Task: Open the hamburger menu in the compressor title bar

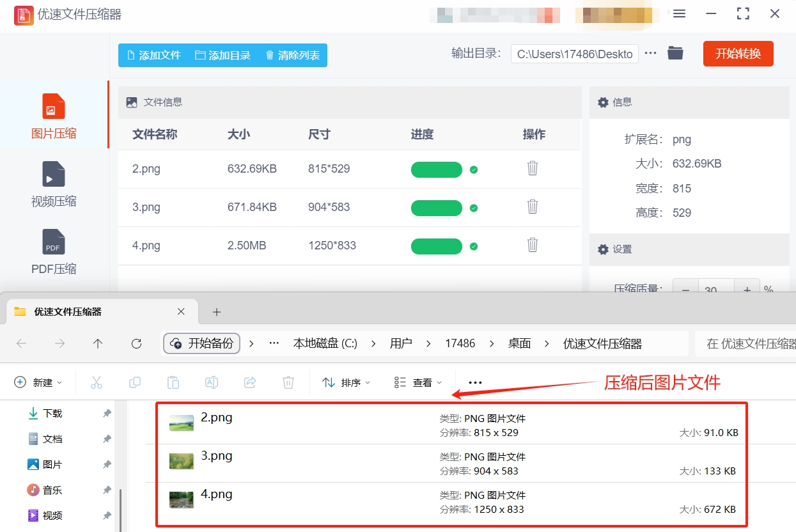Action: tap(680, 13)
